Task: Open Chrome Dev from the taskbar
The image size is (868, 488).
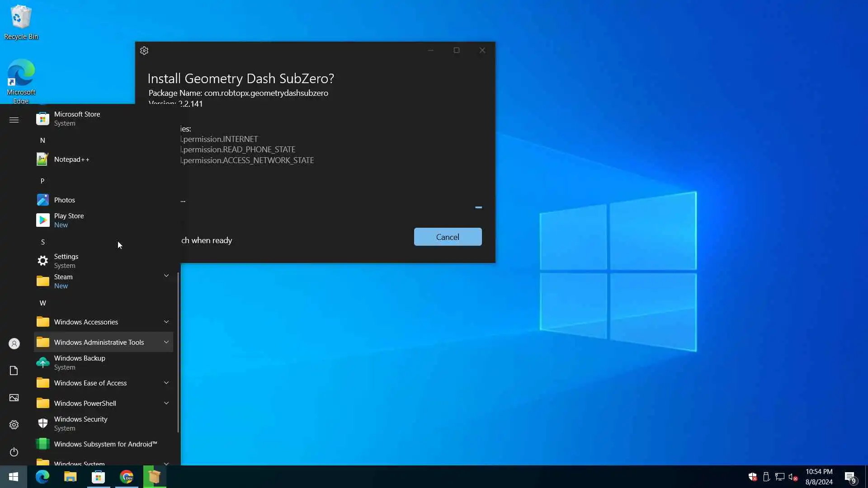Action: click(x=127, y=477)
